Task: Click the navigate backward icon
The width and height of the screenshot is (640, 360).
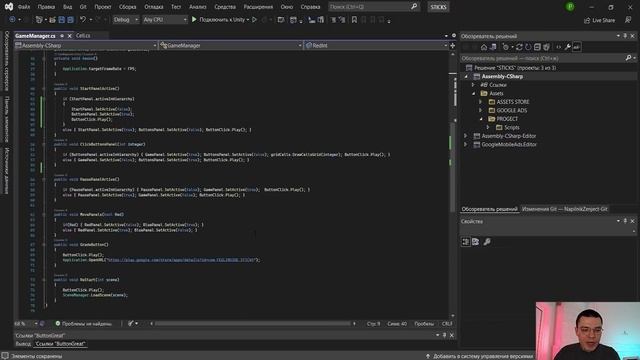Action: 12,20
